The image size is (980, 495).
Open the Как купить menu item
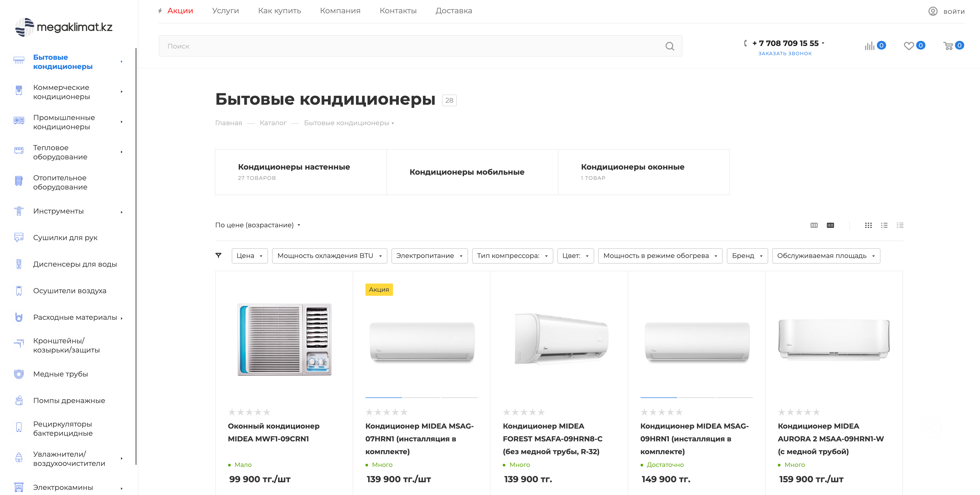click(279, 11)
